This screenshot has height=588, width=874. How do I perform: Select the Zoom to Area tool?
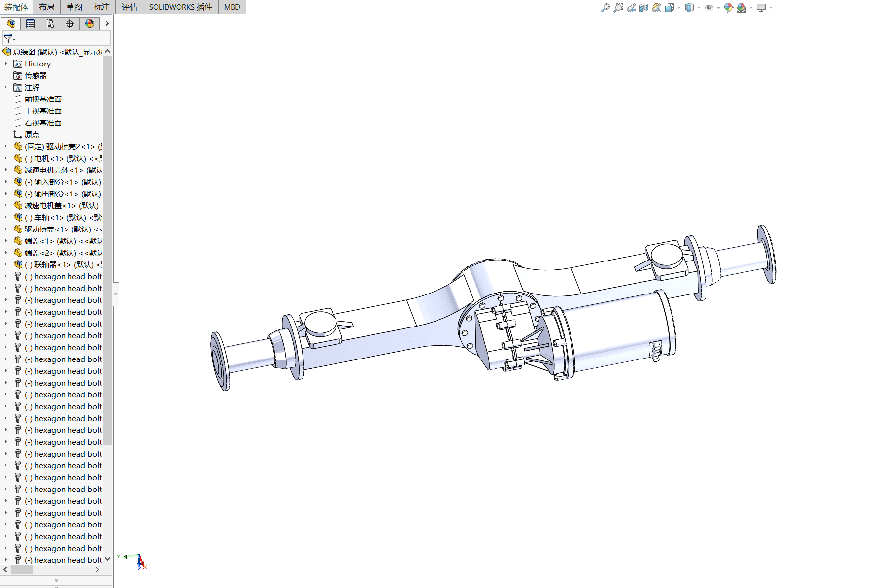[618, 8]
